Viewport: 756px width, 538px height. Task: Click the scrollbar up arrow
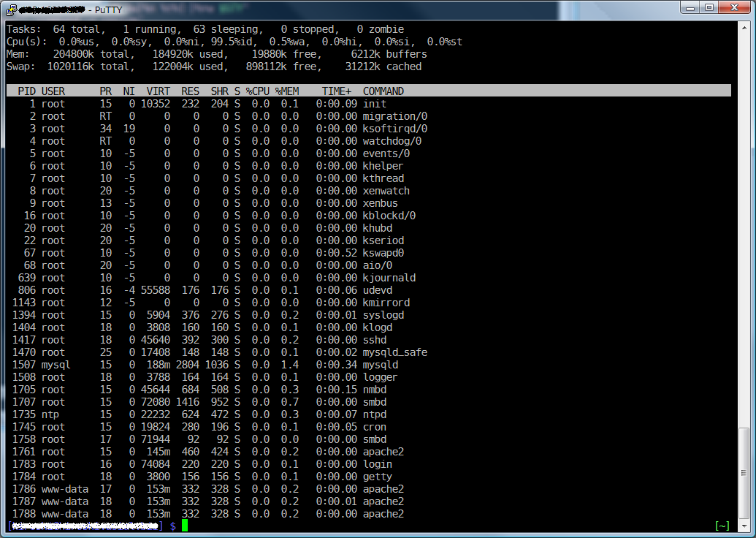pos(744,27)
